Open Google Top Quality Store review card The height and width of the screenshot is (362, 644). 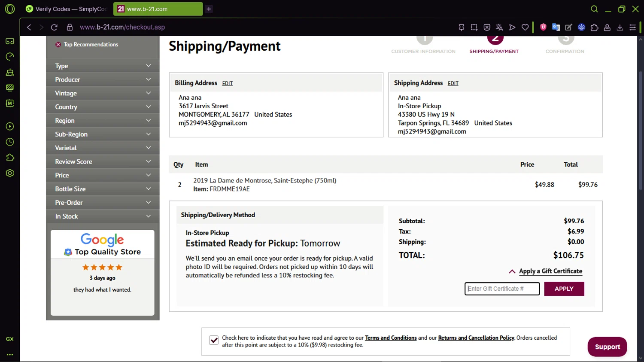(103, 273)
